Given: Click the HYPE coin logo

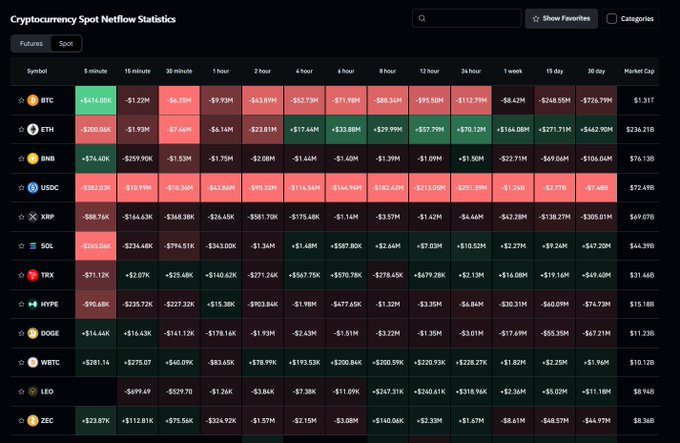Looking at the screenshot, I should (33, 304).
